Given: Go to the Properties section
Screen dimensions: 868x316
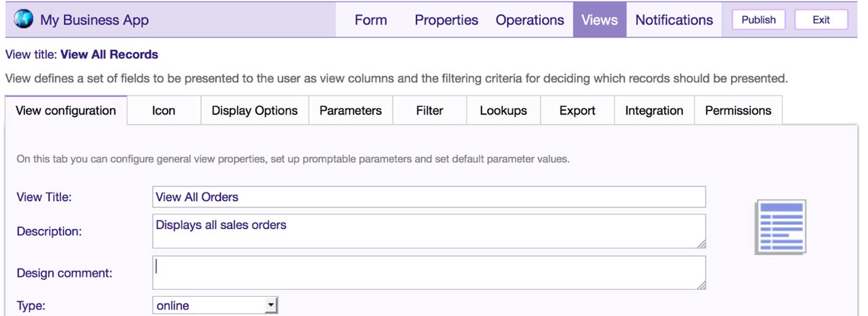Looking at the screenshot, I should (x=446, y=20).
